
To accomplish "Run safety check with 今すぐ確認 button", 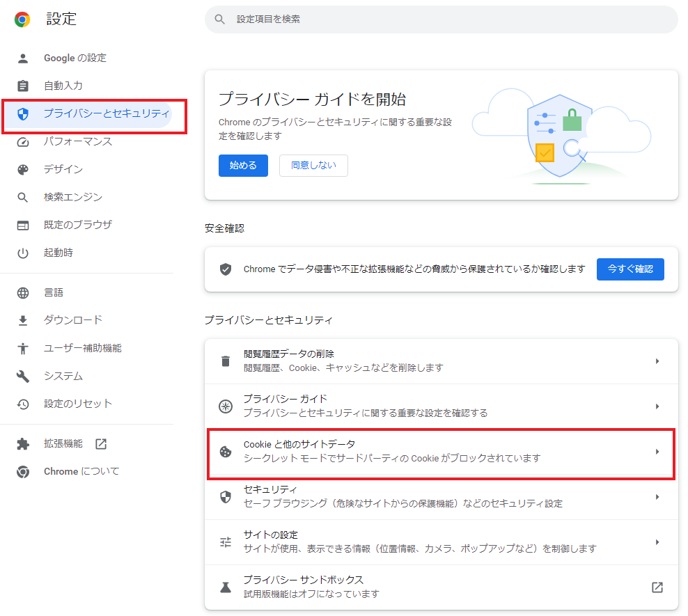I will 630,269.
